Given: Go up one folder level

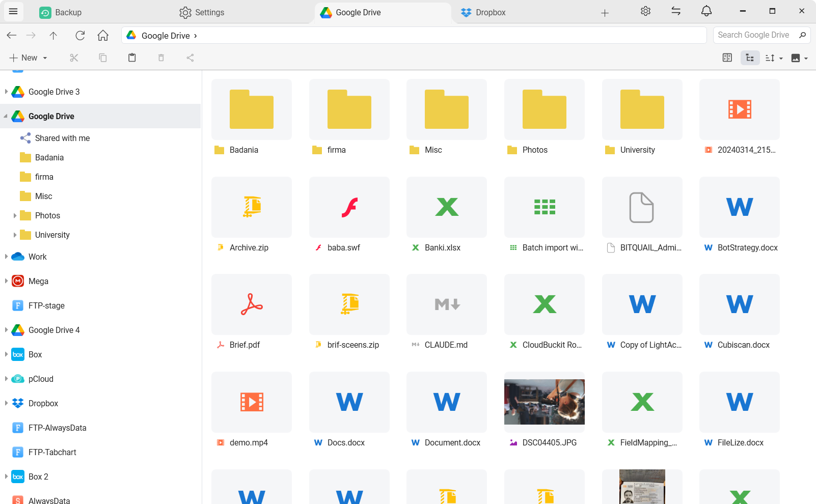Looking at the screenshot, I should coord(53,35).
